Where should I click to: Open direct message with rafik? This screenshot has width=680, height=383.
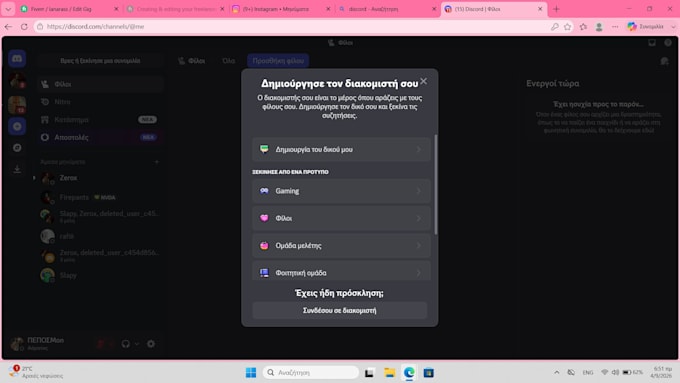tap(100, 236)
